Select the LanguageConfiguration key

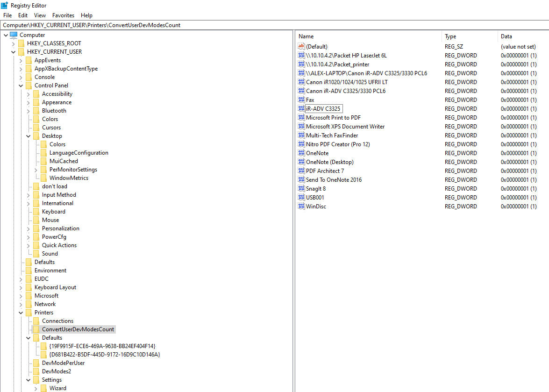pyautogui.click(x=79, y=153)
